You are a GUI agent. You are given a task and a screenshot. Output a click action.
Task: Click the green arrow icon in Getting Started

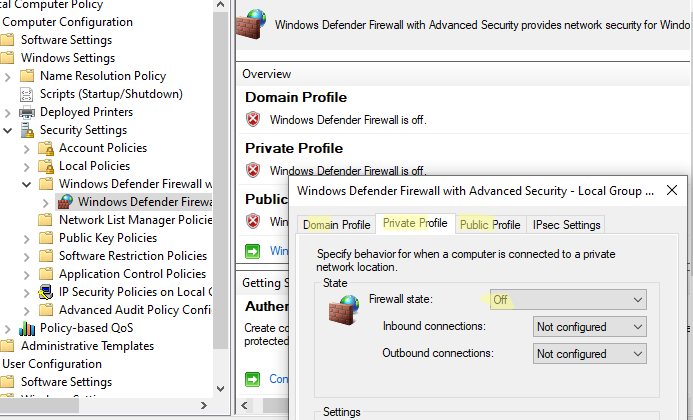coord(252,379)
